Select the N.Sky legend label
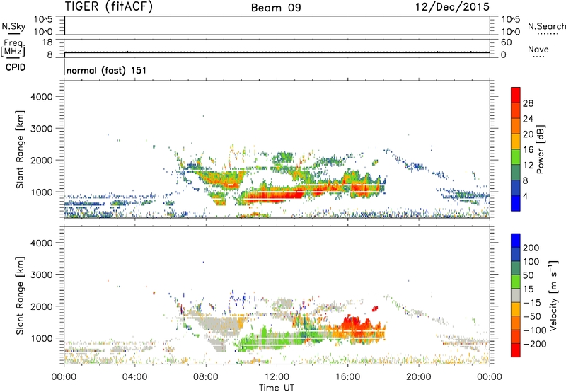The width and height of the screenshot is (566, 392). point(13,26)
